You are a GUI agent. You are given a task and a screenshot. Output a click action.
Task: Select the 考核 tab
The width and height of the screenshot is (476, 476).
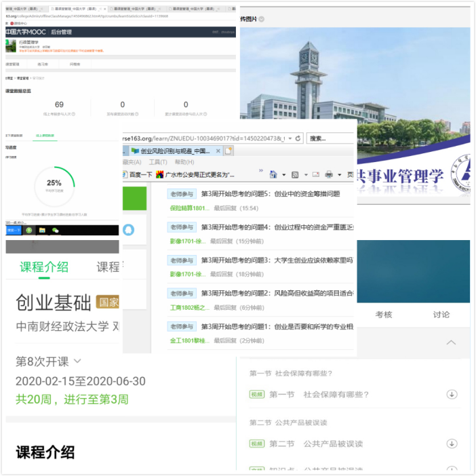click(384, 315)
